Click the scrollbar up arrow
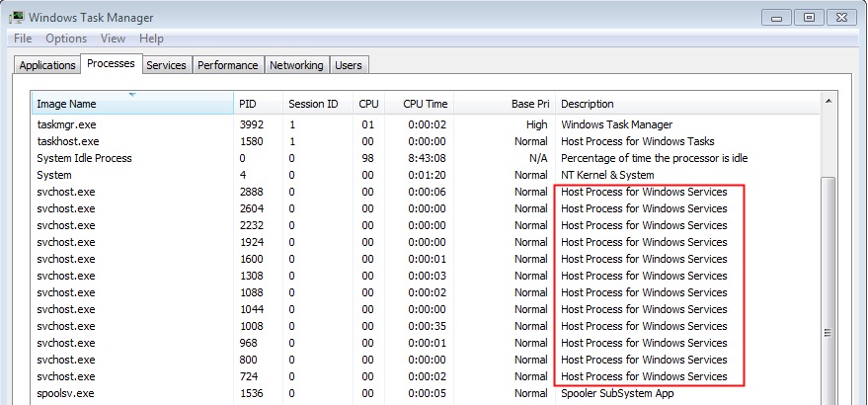The image size is (868, 405). (829, 101)
